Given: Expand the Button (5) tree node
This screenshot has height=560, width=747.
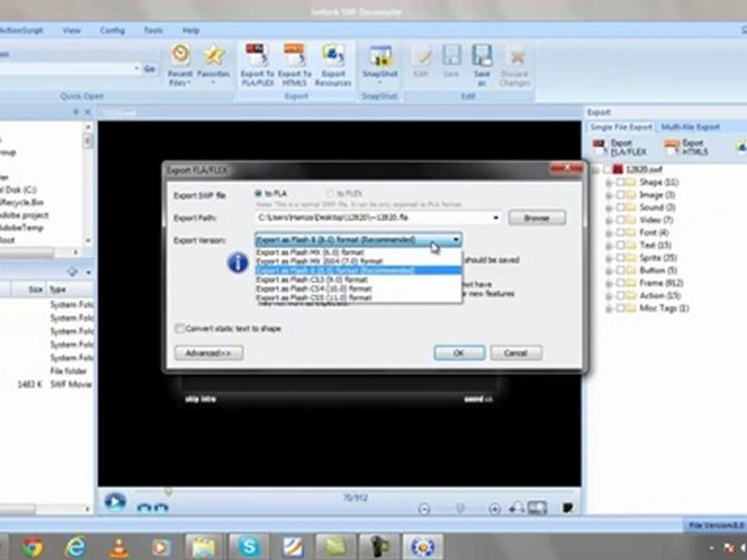Looking at the screenshot, I should coord(608,271).
